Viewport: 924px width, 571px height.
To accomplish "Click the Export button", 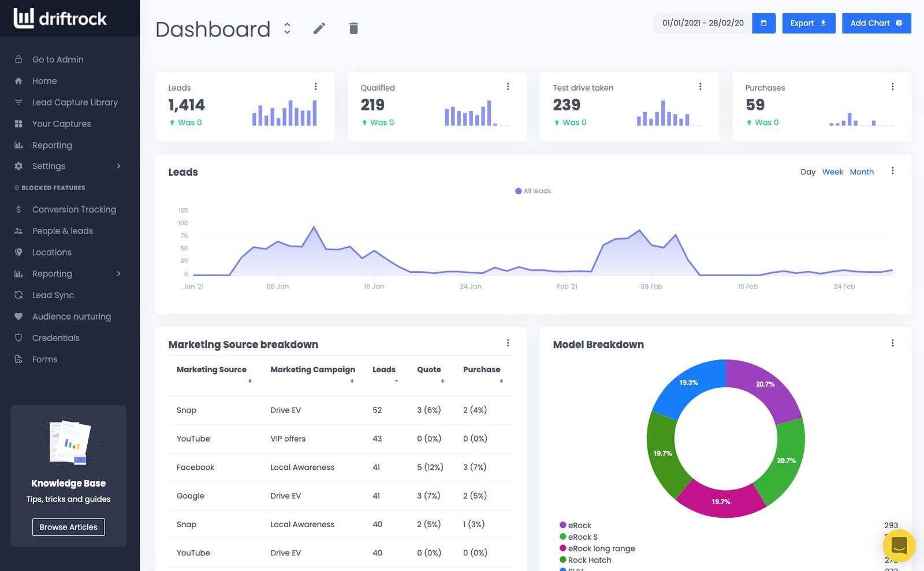I will [x=808, y=23].
